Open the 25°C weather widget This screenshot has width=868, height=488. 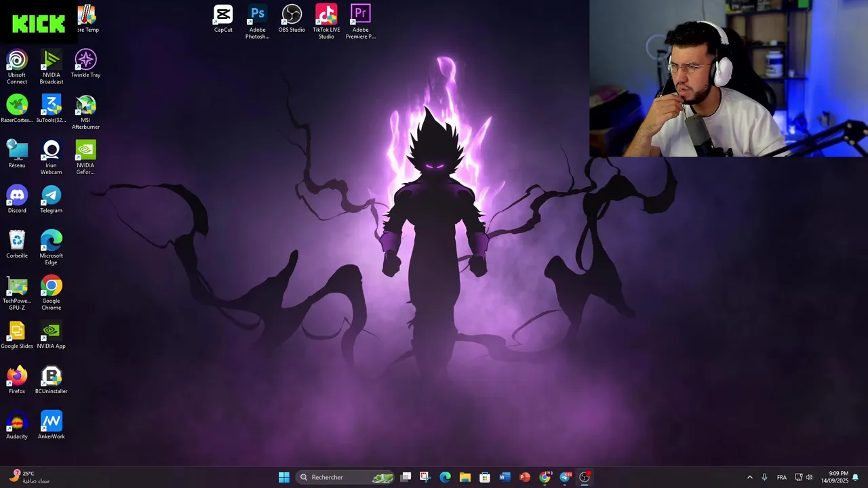pos(29,477)
